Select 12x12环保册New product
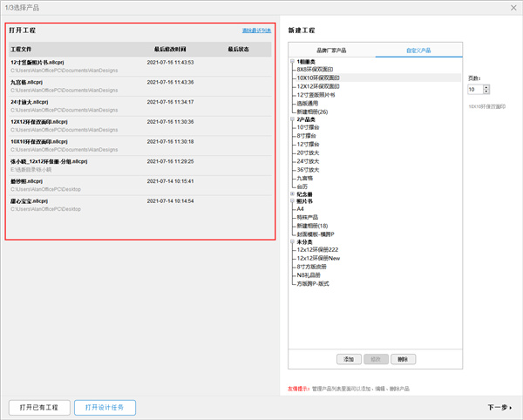Screen dimensions: 523x420 click(318, 258)
